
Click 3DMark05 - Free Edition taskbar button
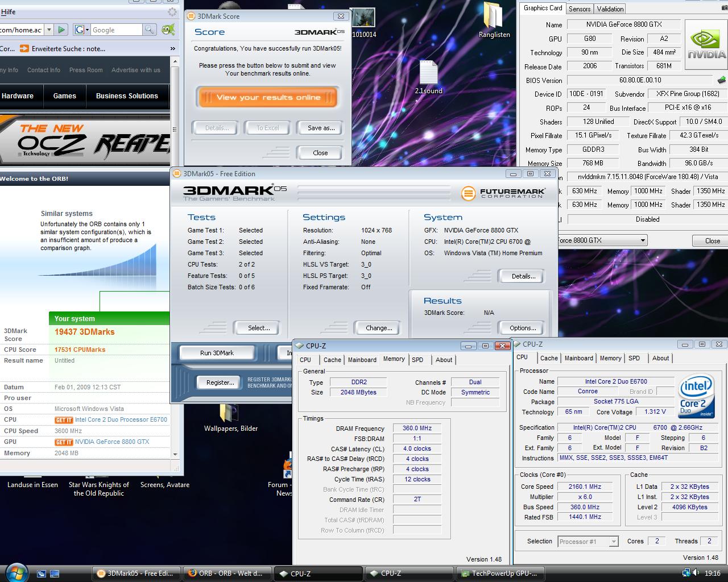tap(136, 573)
